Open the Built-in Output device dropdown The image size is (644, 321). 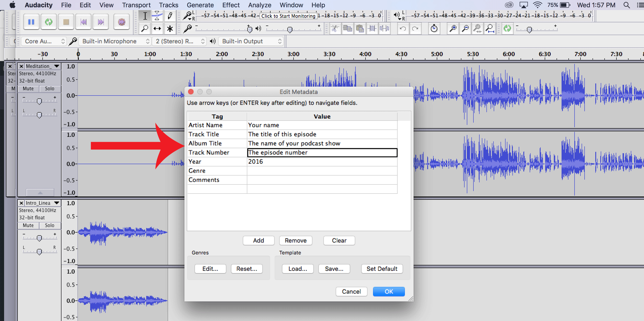click(x=251, y=41)
